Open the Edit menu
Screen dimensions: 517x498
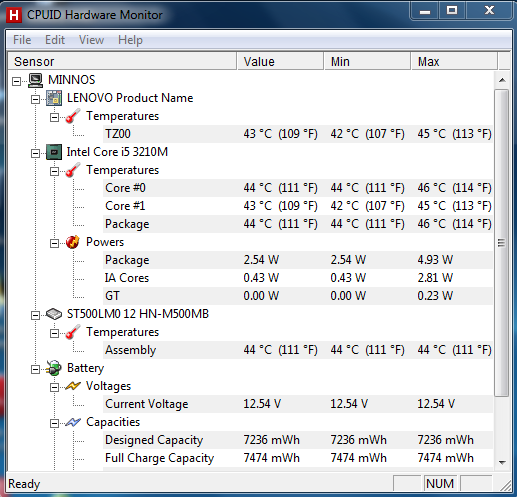point(55,40)
